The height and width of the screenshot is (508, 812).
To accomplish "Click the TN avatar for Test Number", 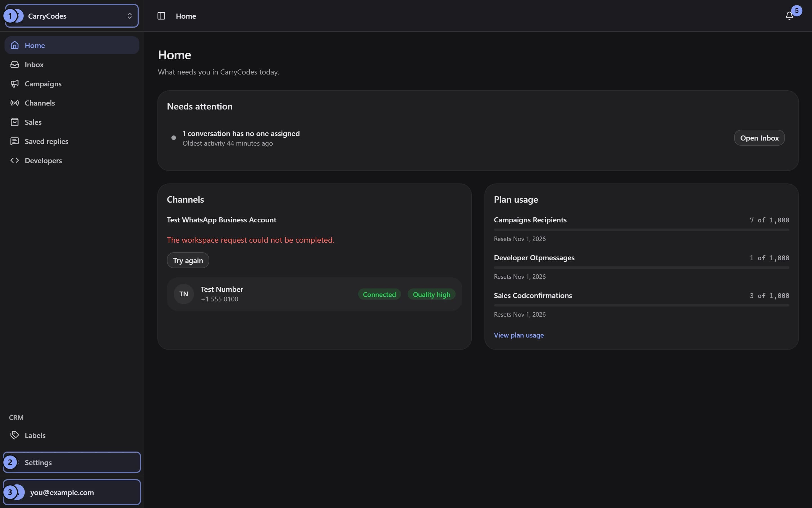I will tap(184, 294).
